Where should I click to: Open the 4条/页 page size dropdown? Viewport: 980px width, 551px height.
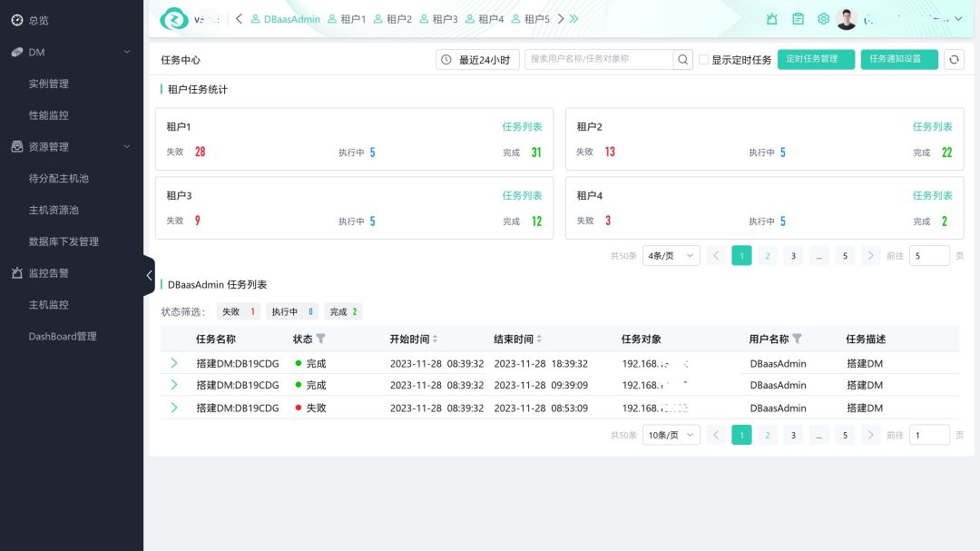click(x=671, y=255)
